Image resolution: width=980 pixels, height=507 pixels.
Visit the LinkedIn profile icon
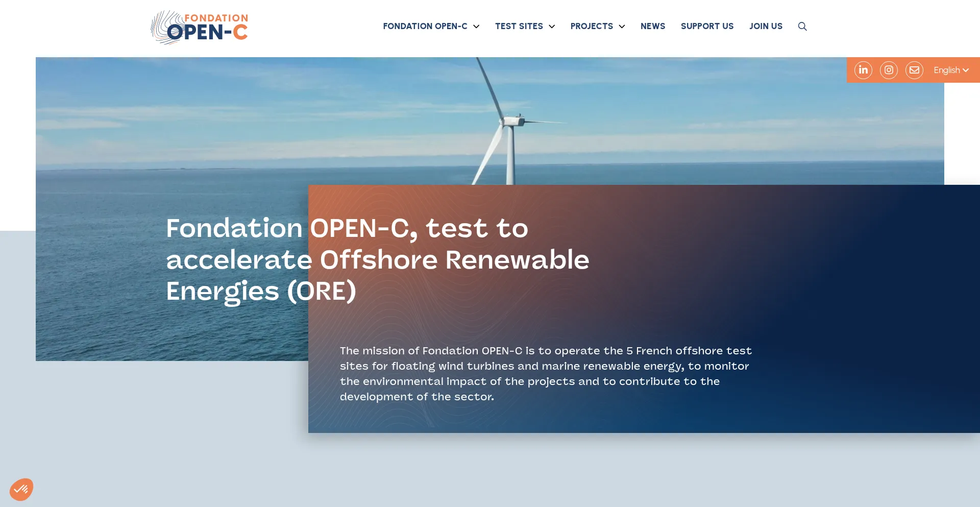click(x=863, y=70)
